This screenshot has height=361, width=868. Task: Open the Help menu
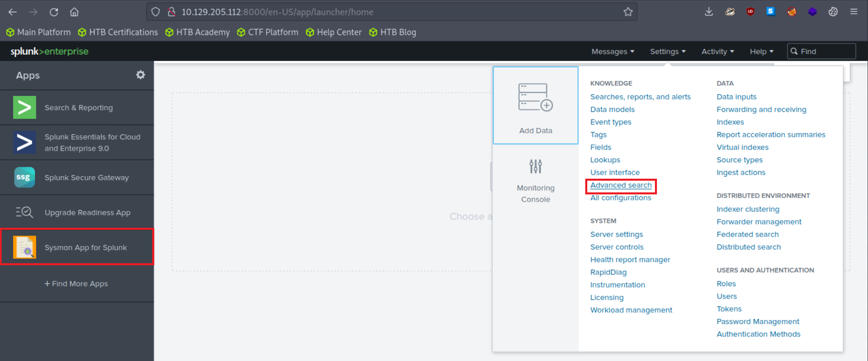[x=761, y=52]
